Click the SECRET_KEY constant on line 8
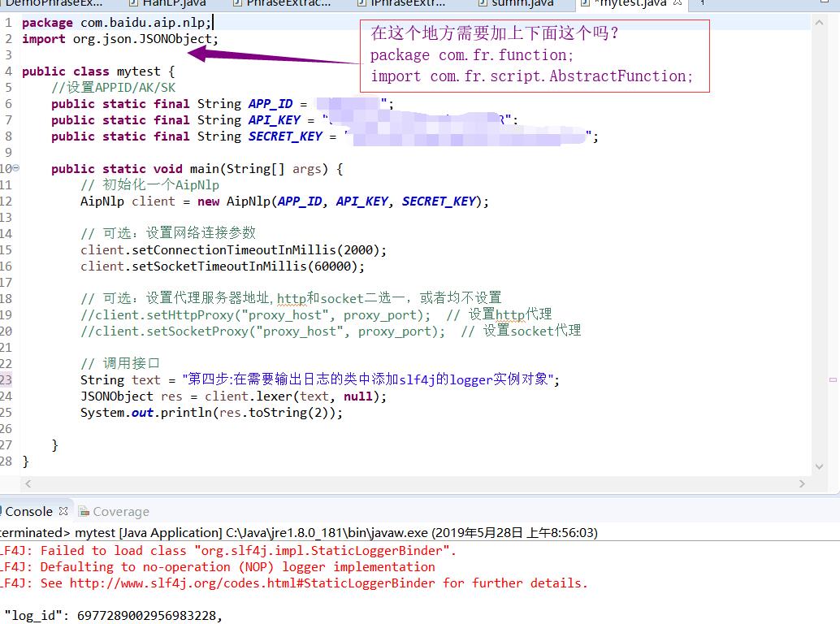 pyautogui.click(x=285, y=136)
